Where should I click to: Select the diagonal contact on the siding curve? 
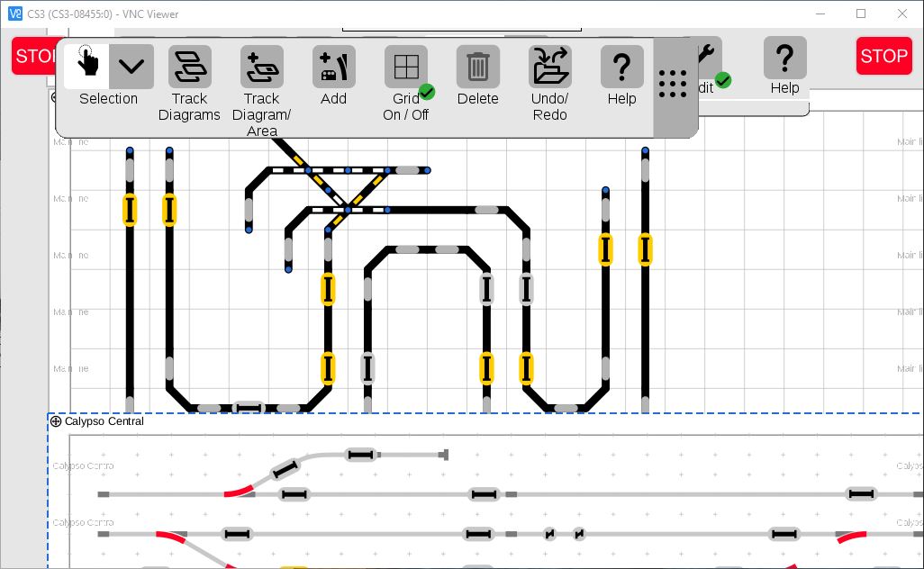click(285, 469)
